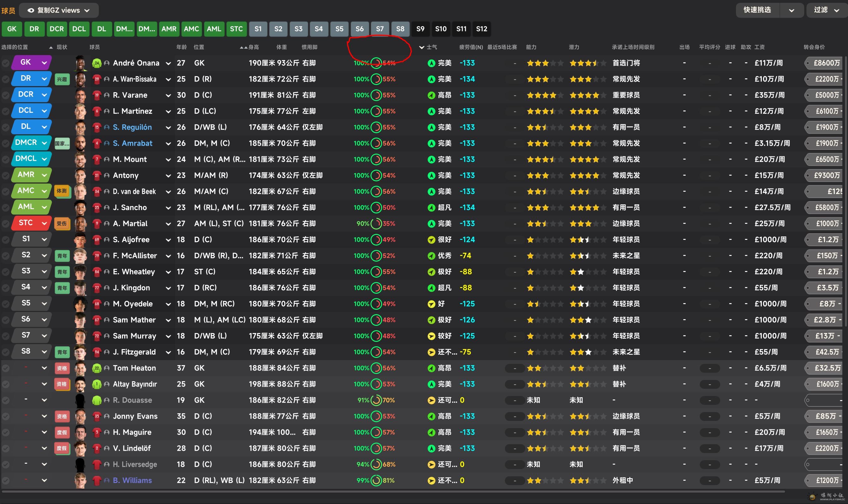Viewport: 848px width, 504px height.
Task: Click V. Lindelöf's red shirt icon
Action: [97, 448]
